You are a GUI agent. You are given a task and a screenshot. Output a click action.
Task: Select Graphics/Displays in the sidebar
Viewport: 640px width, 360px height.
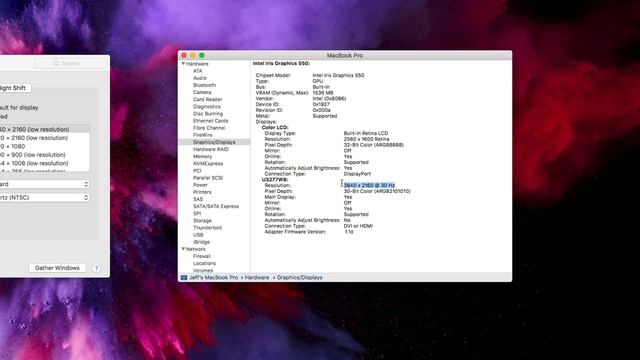[x=214, y=142]
